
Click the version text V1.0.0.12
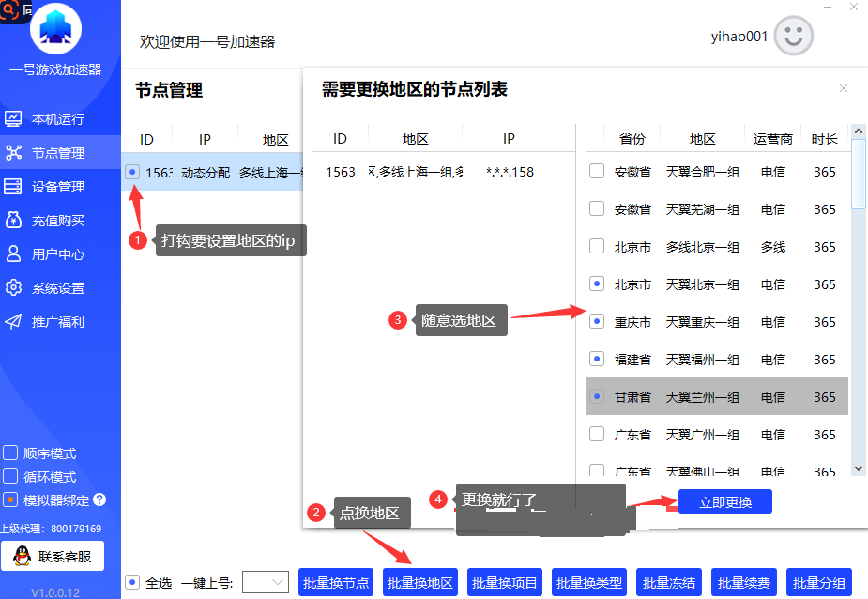tap(55, 592)
